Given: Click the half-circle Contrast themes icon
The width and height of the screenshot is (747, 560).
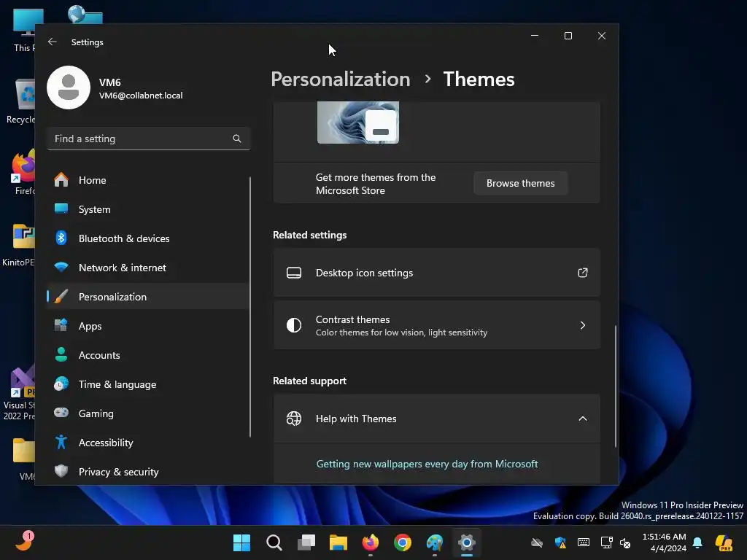Looking at the screenshot, I should (x=294, y=325).
